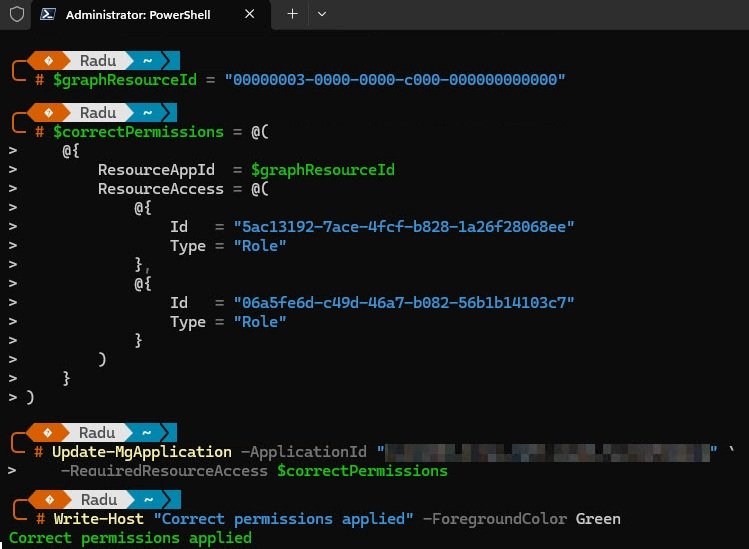Click the administrator shield icon

tap(17, 15)
